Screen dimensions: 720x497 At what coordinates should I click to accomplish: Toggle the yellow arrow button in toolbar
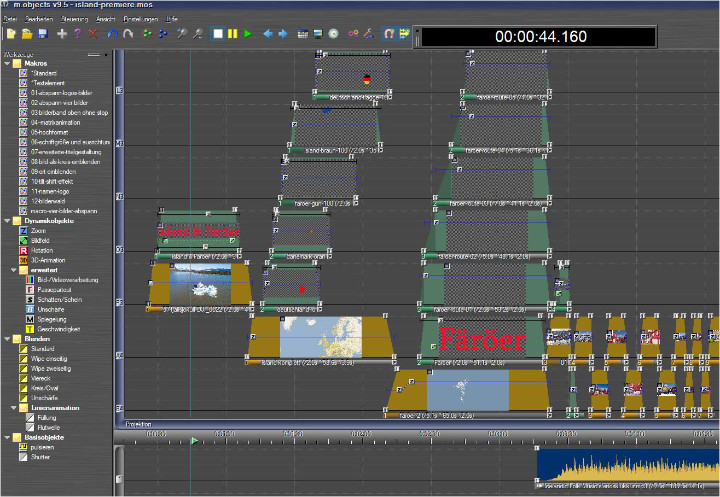click(405, 34)
